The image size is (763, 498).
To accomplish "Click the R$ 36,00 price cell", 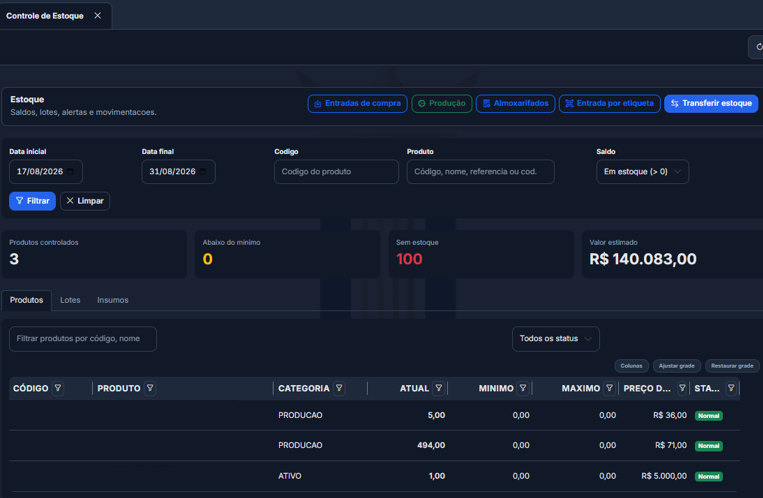I will 670,415.
